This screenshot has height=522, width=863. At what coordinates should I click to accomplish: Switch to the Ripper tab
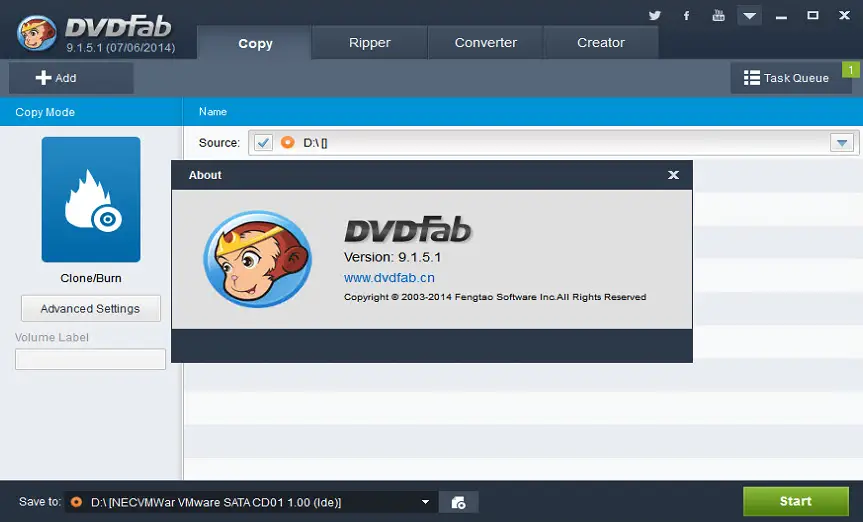point(369,42)
